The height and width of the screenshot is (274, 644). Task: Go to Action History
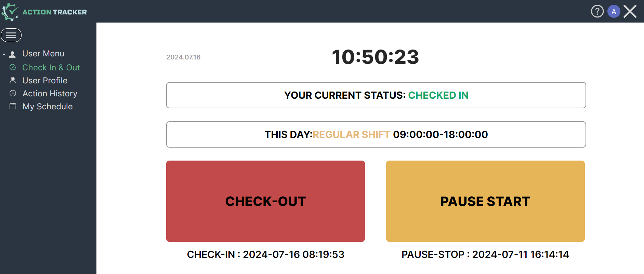pos(50,94)
